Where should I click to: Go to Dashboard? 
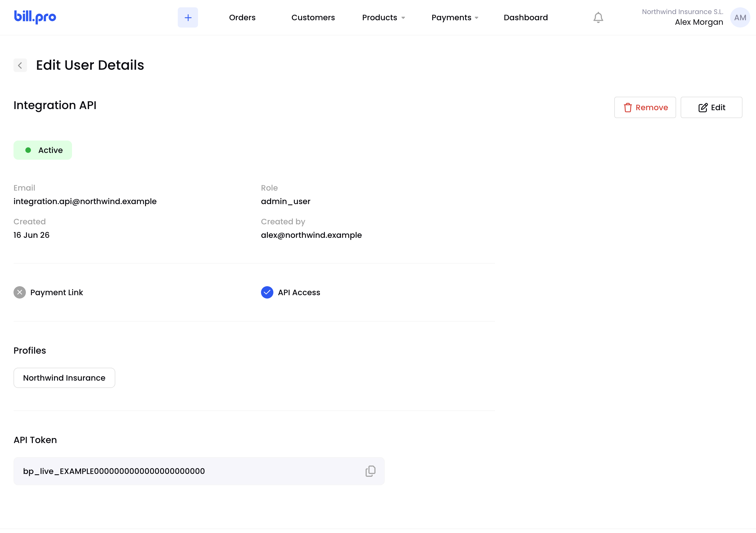coord(525,17)
